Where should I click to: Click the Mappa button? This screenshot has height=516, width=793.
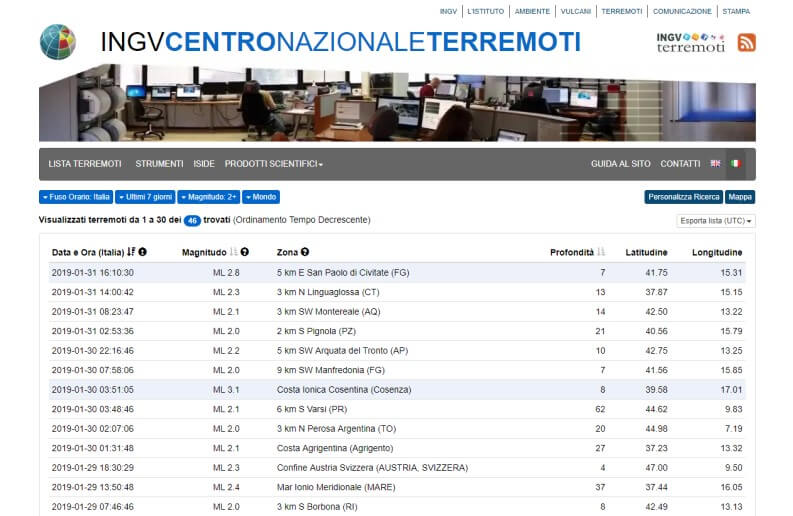[740, 197]
